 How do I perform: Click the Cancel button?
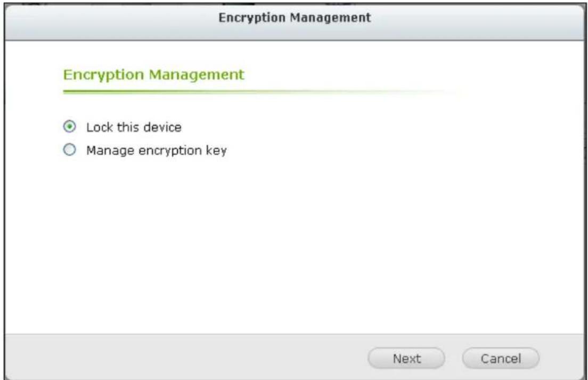pos(500,358)
